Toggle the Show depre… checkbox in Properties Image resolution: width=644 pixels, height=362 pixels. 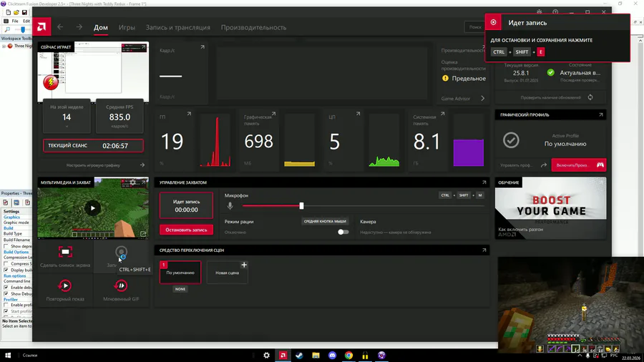click(x=6, y=246)
